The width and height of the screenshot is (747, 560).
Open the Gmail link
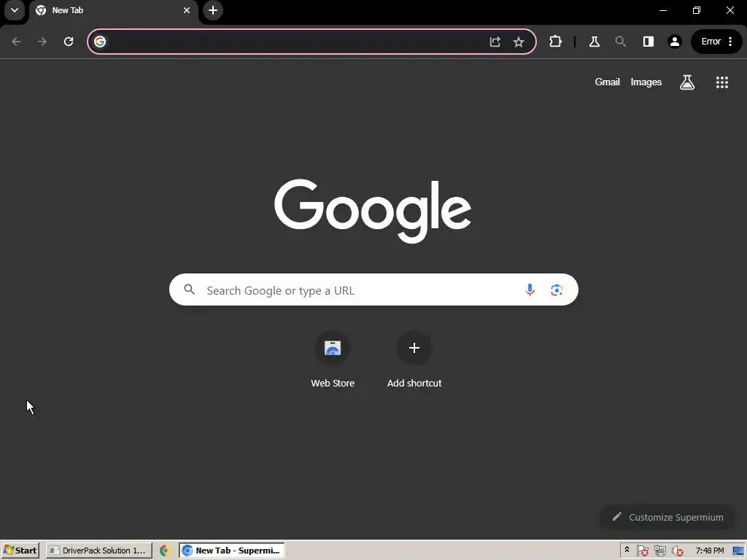coord(608,82)
